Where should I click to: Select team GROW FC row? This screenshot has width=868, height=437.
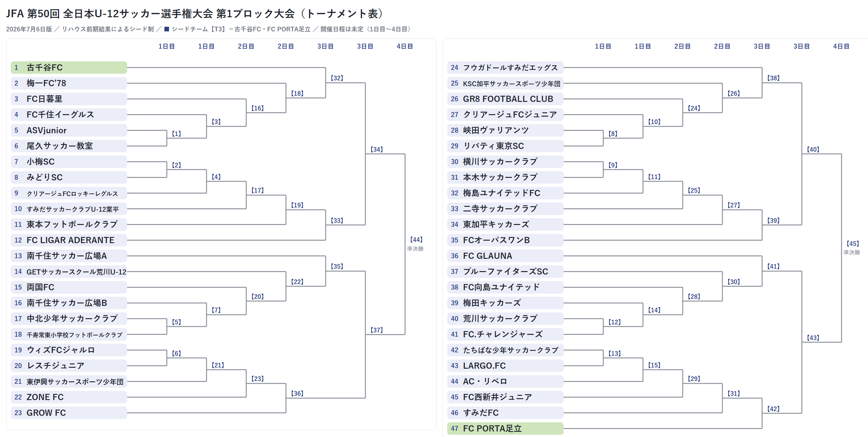[x=69, y=413]
